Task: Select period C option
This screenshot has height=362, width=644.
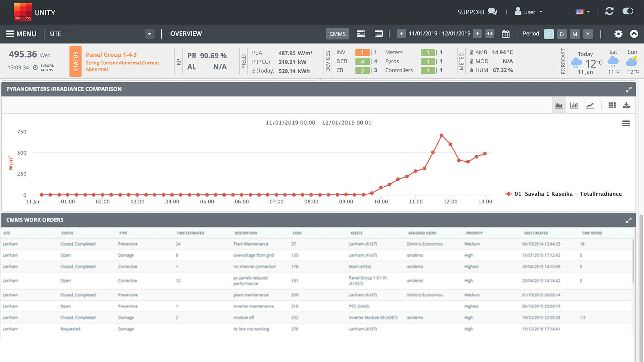Action: coord(549,34)
